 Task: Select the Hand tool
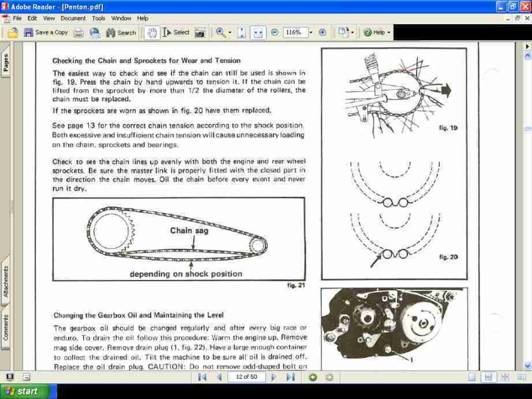[152, 32]
